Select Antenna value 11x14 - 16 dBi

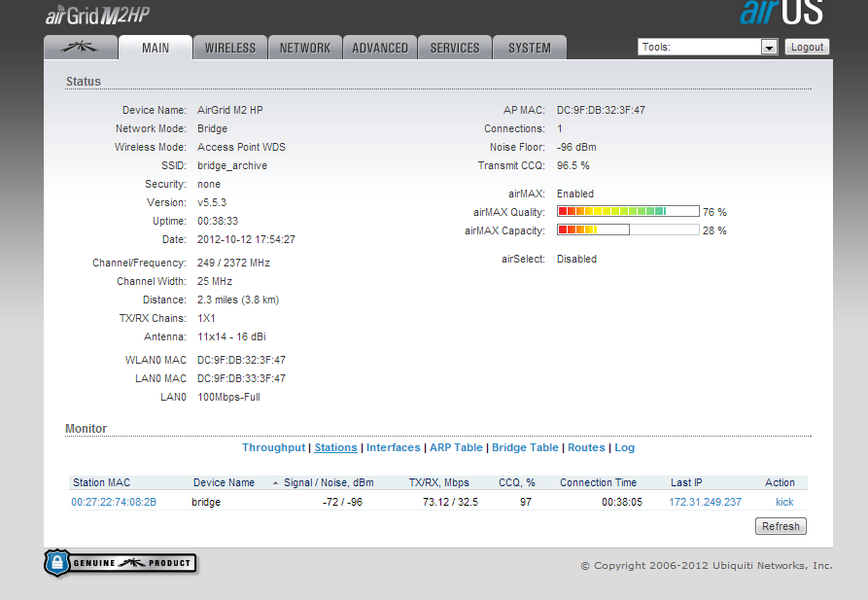(x=231, y=336)
